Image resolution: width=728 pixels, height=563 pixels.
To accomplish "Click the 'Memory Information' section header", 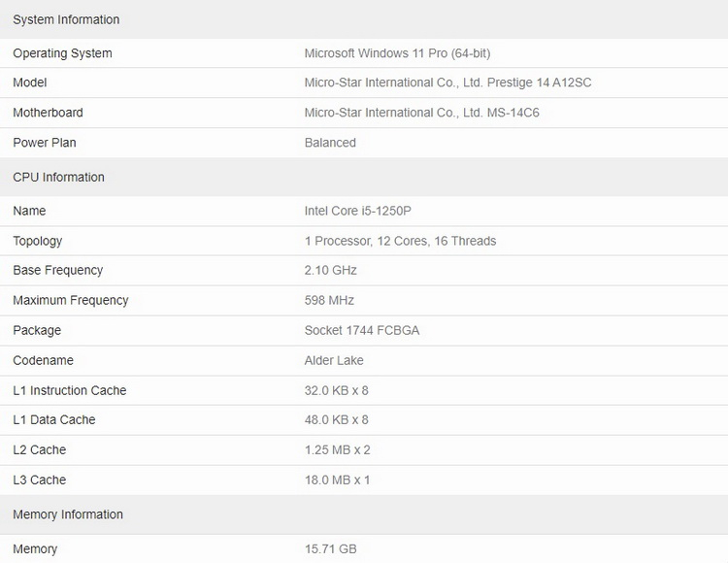I will click(x=68, y=514).
